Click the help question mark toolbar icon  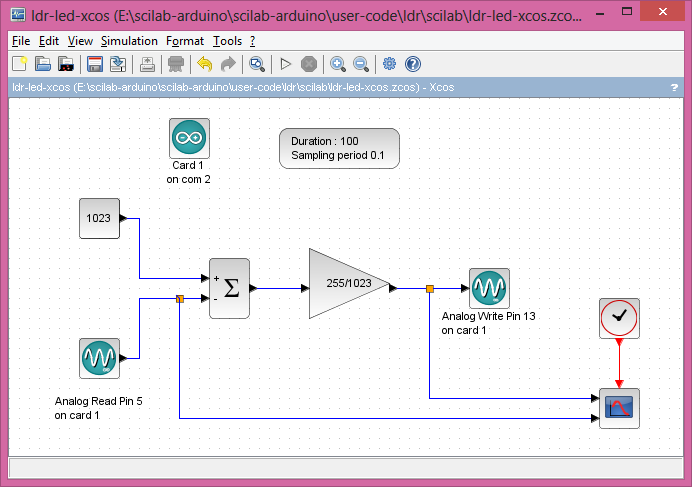pyautogui.click(x=413, y=64)
